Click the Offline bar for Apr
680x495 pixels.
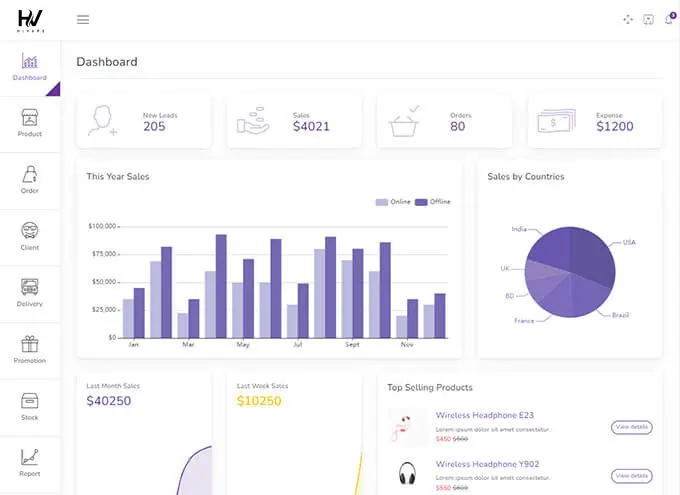[x=221, y=286]
